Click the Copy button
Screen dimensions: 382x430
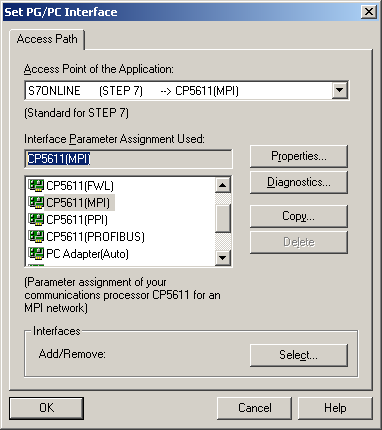tap(299, 216)
